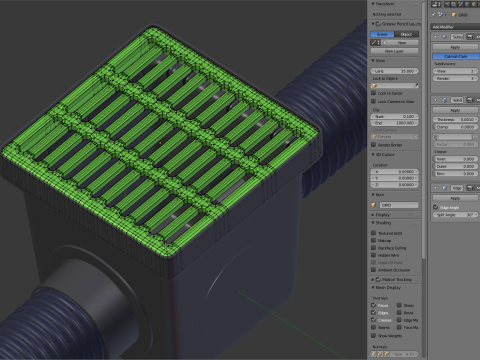Enable split normals display icon
Screen dimensions: 480x360
(x=380, y=354)
